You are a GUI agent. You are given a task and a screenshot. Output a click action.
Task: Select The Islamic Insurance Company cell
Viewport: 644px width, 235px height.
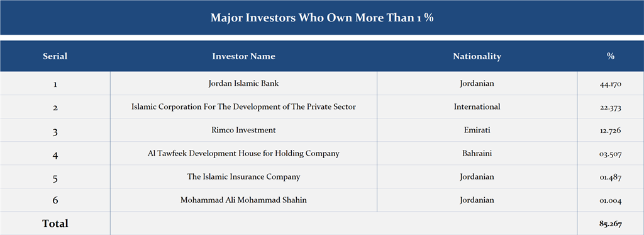point(243,177)
